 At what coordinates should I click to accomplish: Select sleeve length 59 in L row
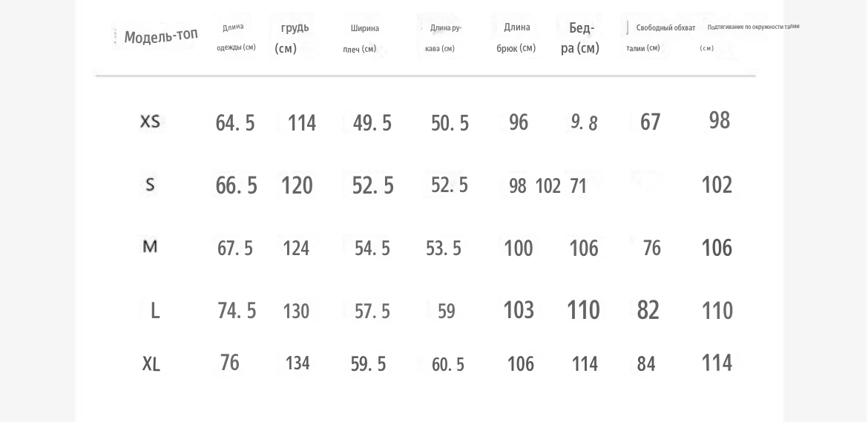coord(446,311)
